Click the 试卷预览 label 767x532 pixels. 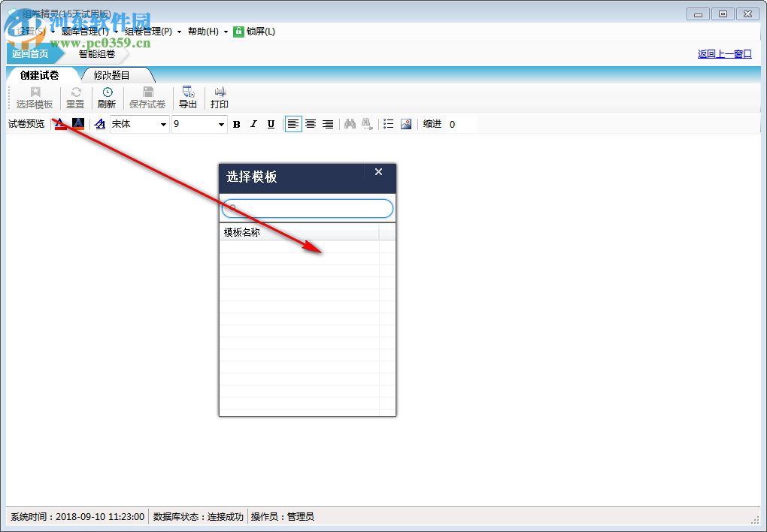[26, 124]
